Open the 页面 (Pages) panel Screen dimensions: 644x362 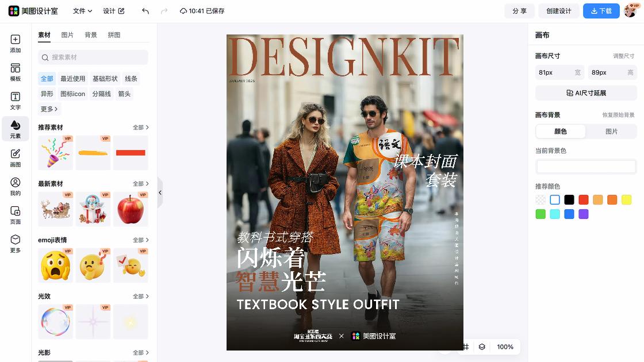click(15, 213)
